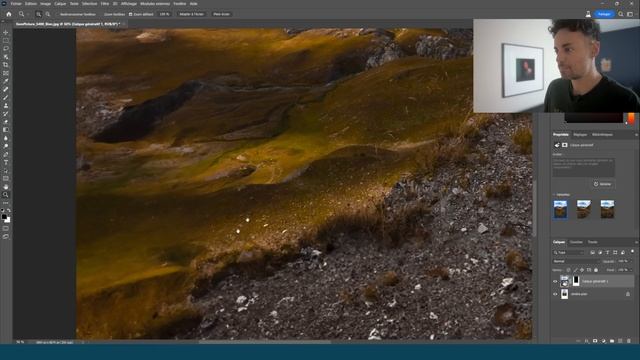This screenshot has height=360, width=640.
Task: Select the Path Selection tool
Action: click(x=6, y=171)
